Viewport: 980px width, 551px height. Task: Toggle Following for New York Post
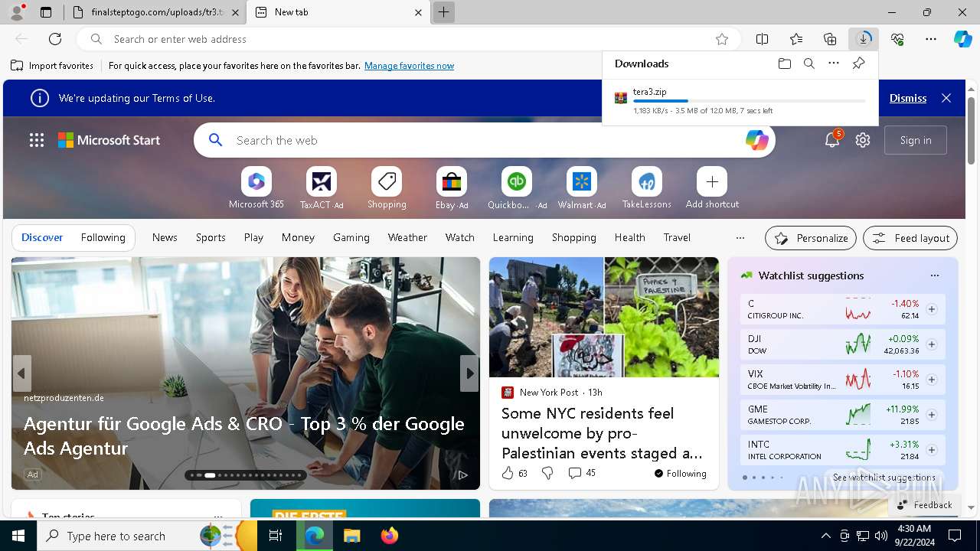(680, 474)
